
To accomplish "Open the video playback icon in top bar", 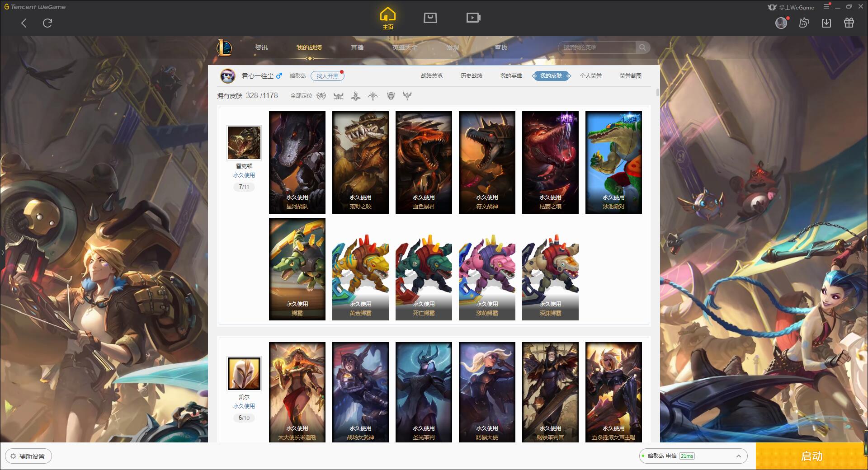I will (x=473, y=18).
